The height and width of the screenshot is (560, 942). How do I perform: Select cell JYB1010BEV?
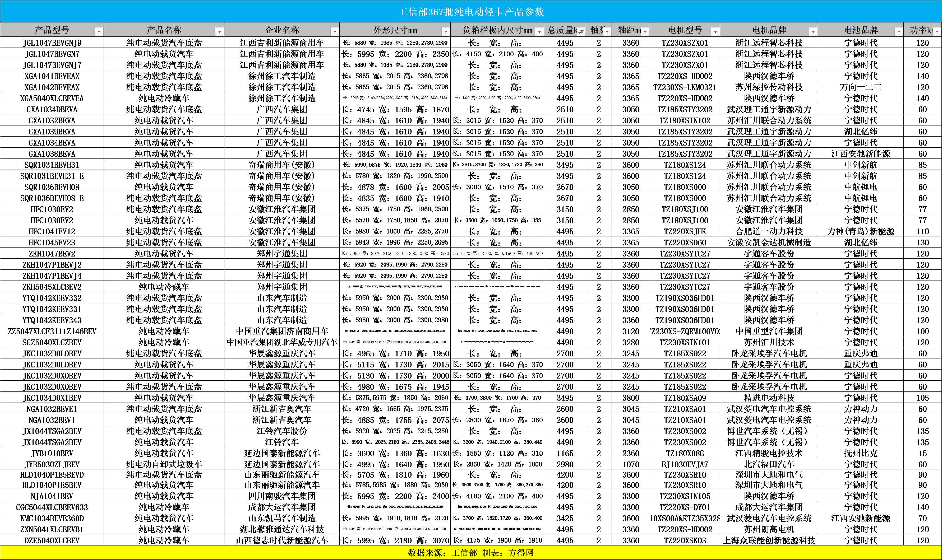pos(52,453)
